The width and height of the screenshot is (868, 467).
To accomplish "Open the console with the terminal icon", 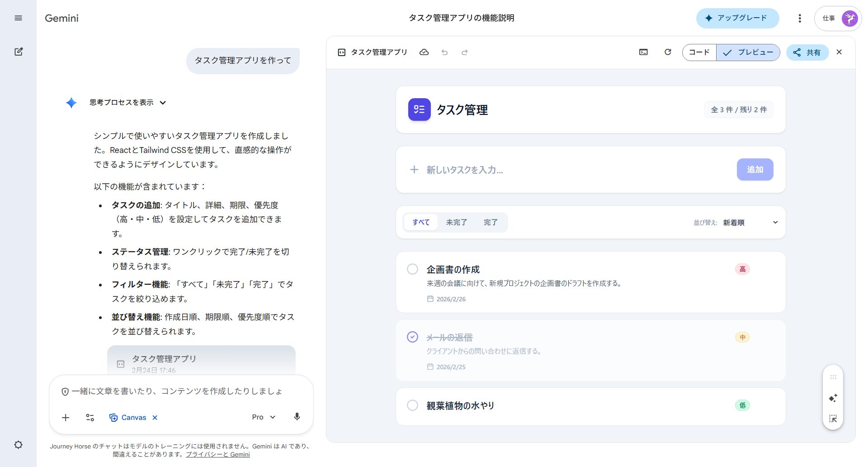I will (x=643, y=52).
